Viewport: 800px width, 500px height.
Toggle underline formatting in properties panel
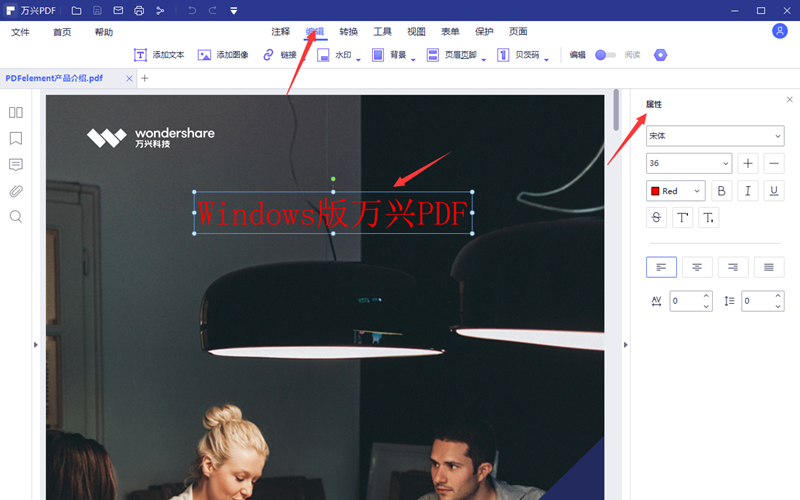[773, 191]
